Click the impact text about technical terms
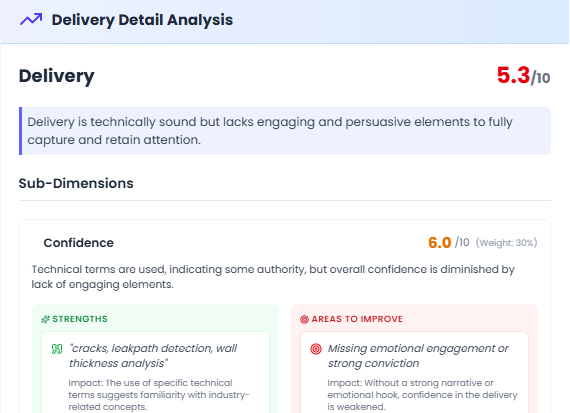570x413 pixels. click(x=159, y=395)
